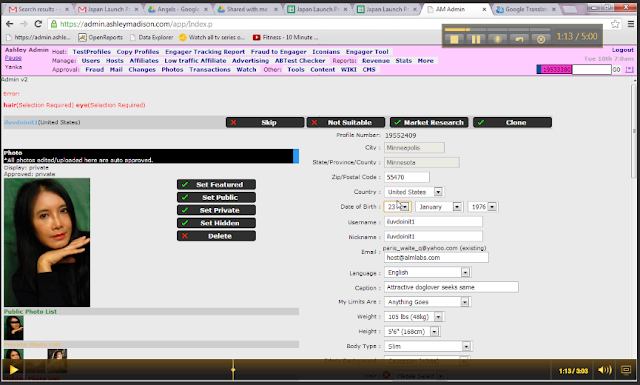The width and height of the screenshot is (640, 385).
Task: Open the Height dropdown
Action: 412,332
